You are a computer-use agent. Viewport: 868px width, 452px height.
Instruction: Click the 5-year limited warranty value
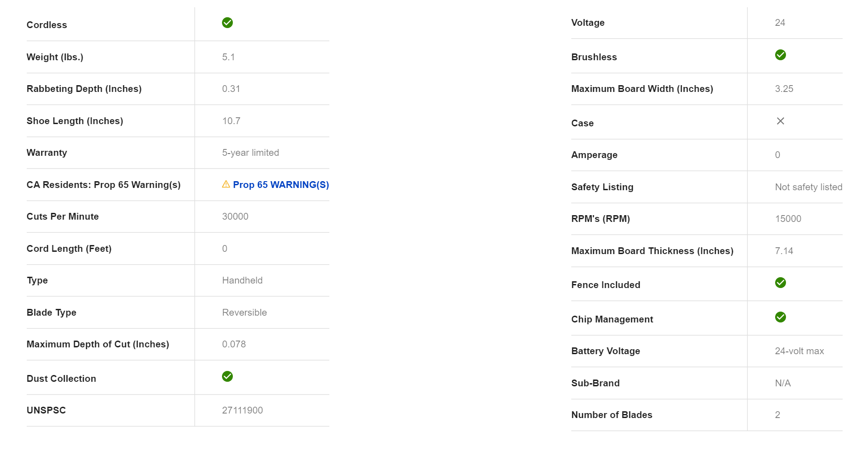pos(250,153)
